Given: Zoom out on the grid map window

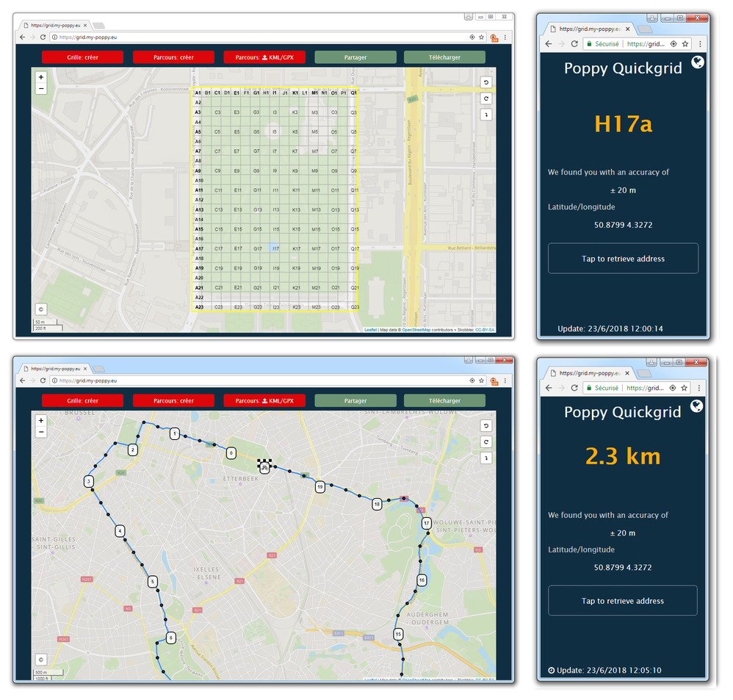Looking at the screenshot, I should 41,88.
